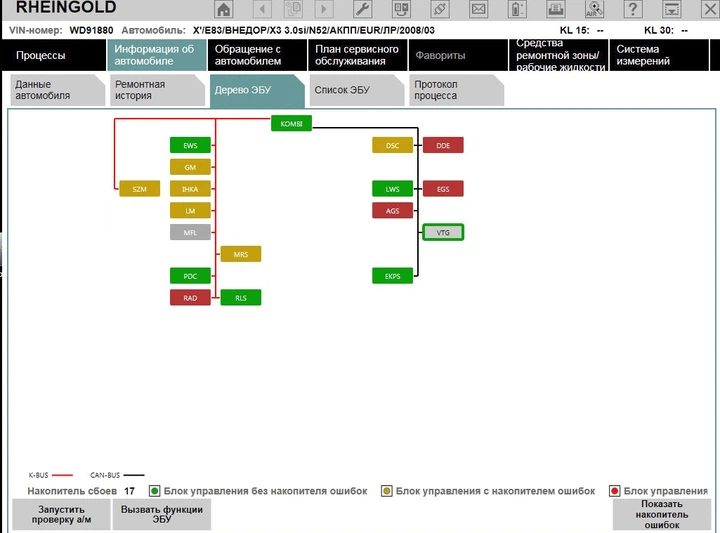Click the forward arrow toolbar icon
Viewport: 720px width, 533px height.
[324, 9]
